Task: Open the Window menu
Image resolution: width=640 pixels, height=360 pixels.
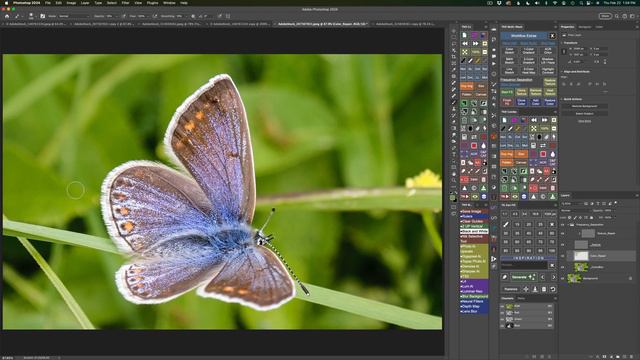Action: click(x=169, y=3)
